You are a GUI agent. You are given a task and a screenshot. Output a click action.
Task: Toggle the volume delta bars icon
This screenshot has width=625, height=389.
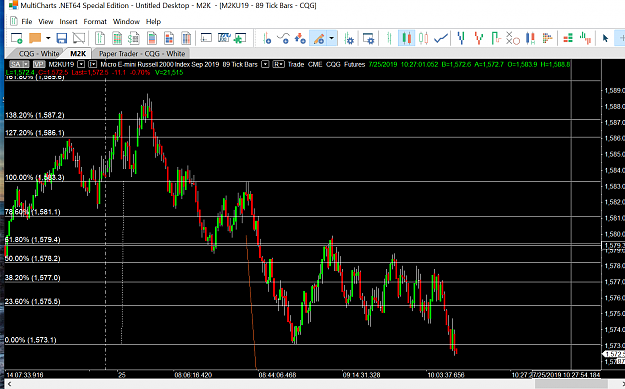[585, 38]
